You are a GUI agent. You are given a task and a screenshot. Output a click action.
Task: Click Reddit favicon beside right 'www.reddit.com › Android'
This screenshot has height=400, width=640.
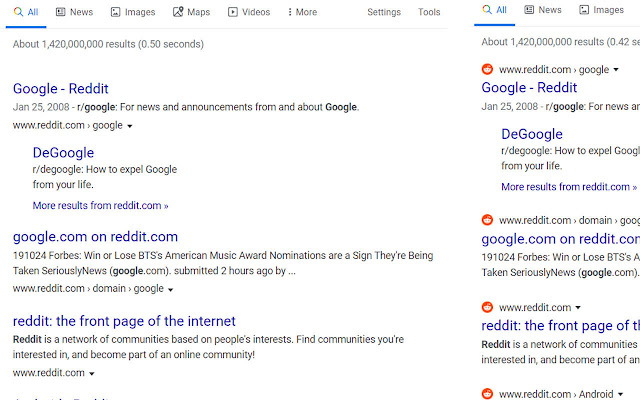pyautogui.click(x=487, y=393)
